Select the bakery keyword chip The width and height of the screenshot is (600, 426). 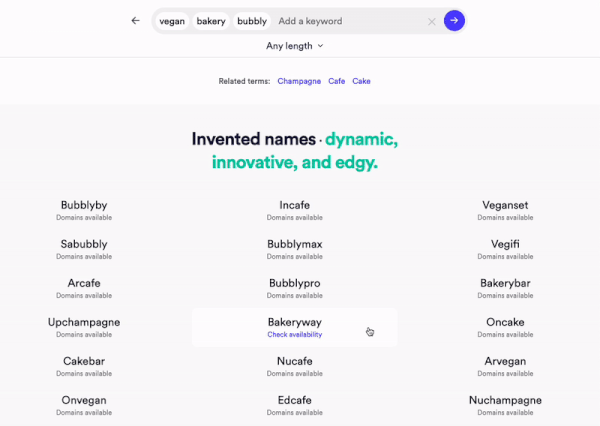[x=211, y=21]
